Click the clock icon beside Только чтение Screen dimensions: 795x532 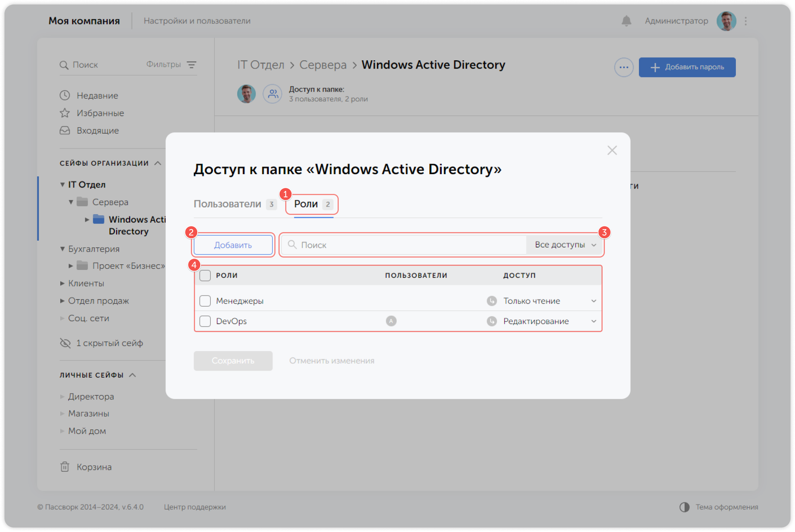tap(491, 301)
